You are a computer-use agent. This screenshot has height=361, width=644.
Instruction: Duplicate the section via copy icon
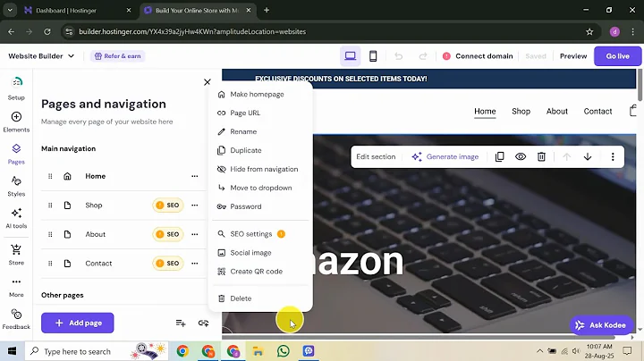[x=499, y=156]
